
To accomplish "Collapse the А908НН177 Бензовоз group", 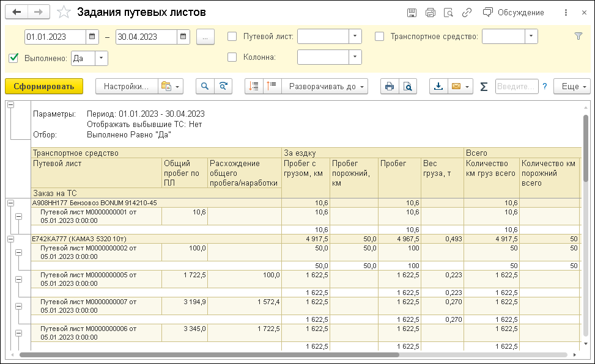I will pyautogui.click(x=10, y=203).
